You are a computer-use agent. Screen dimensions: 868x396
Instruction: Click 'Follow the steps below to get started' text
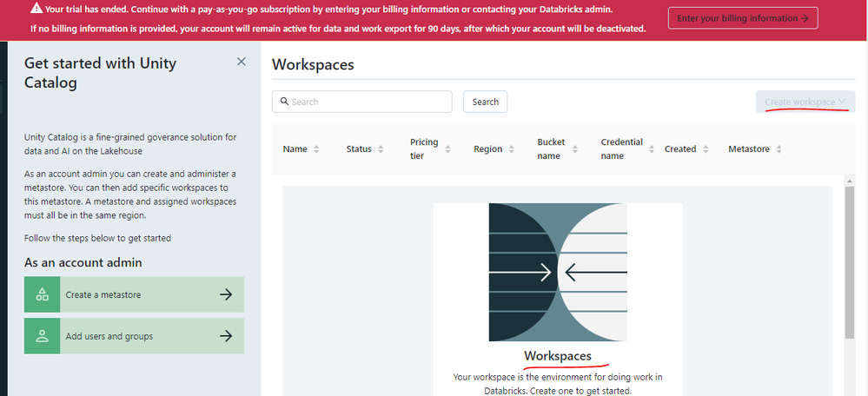pyautogui.click(x=97, y=238)
